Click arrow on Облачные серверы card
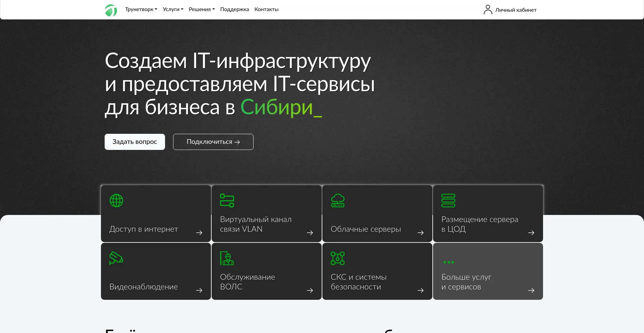The width and height of the screenshot is (644, 333). (421, 233)
